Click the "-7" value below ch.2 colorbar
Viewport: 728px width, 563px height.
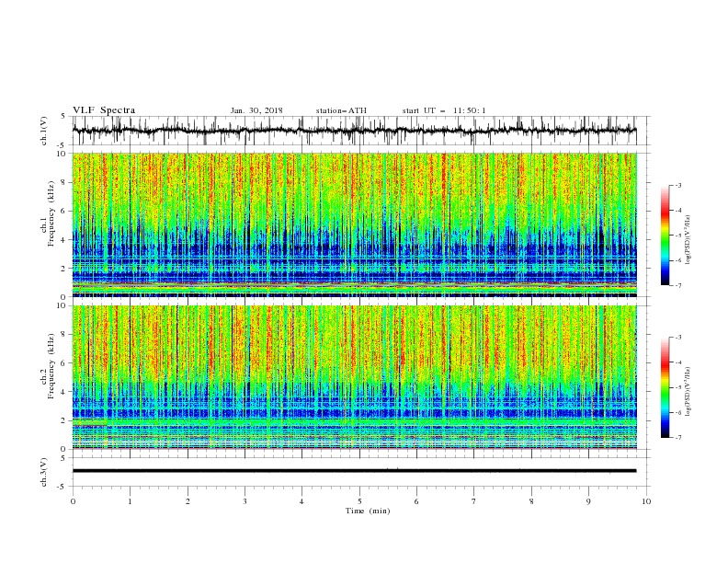tap(677, 438)
